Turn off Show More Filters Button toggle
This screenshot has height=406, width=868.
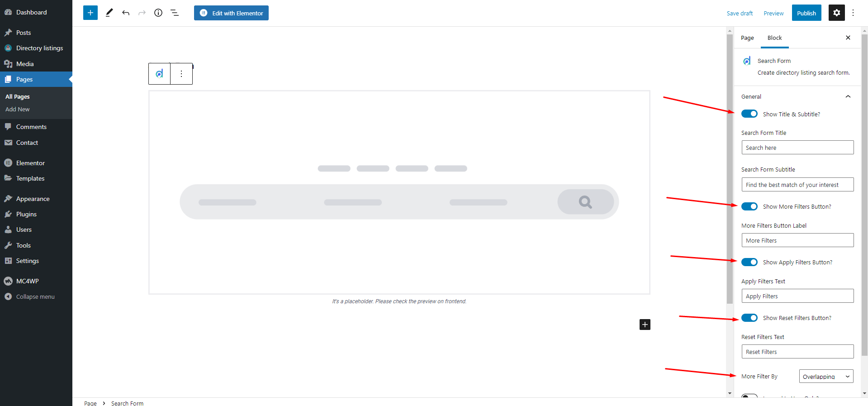(749, 206)
